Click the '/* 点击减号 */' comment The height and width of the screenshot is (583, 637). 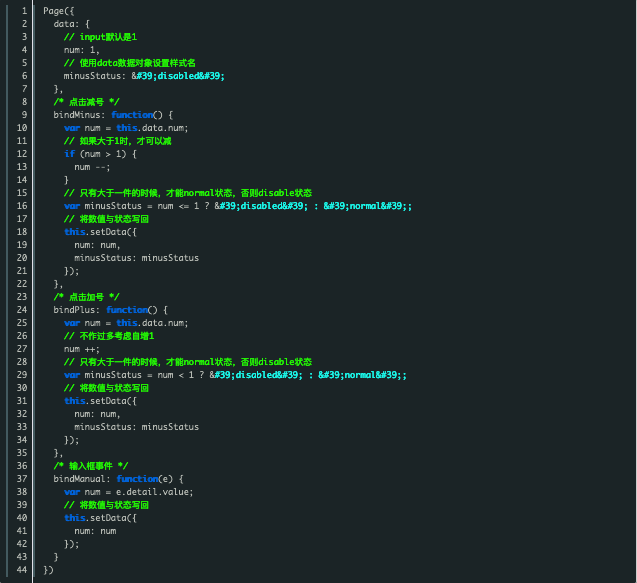tap(87, 101)
